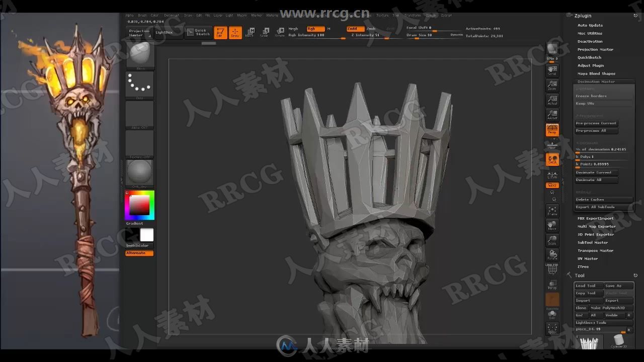Click Pre-process Current button
Image resolution: width=644 pixels, height=362 pixels.
click(596, 123)
